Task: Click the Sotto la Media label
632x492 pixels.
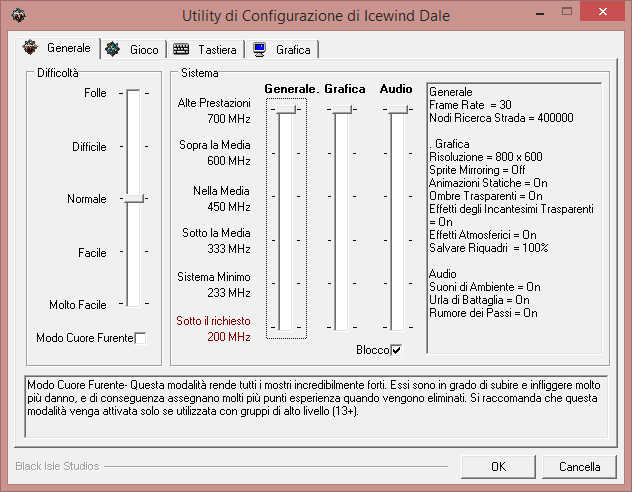Action: 216,233
